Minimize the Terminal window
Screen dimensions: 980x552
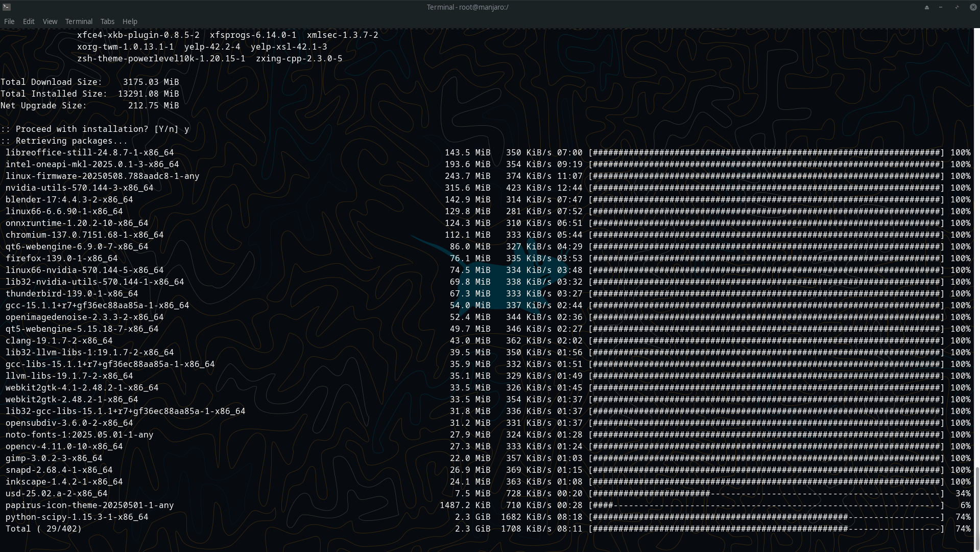940,7
